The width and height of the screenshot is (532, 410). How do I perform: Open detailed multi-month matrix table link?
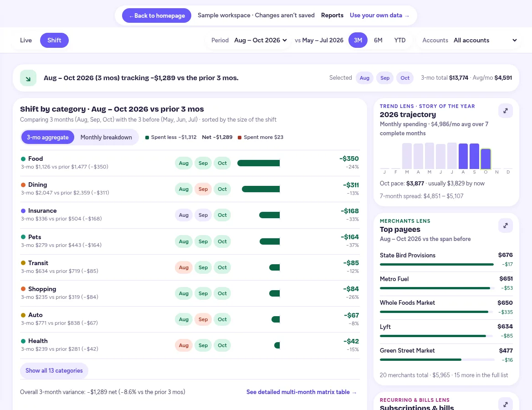301,392
